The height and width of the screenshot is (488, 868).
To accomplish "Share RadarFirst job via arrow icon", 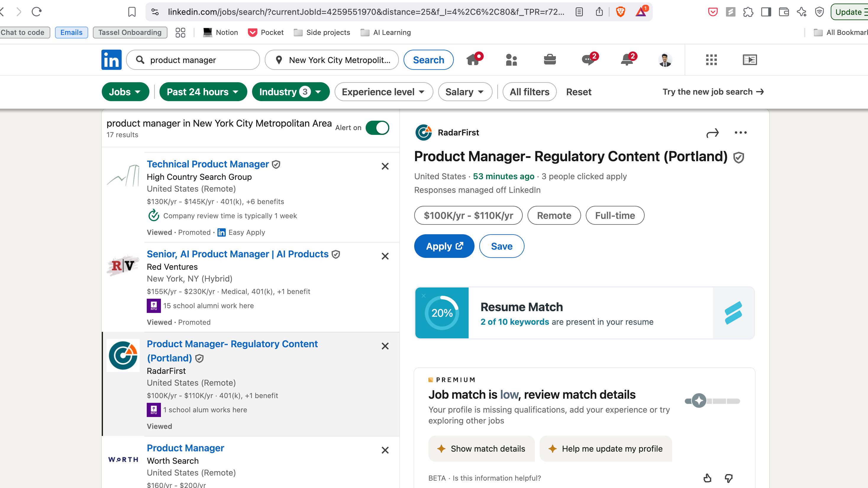I will coord(712,133).
